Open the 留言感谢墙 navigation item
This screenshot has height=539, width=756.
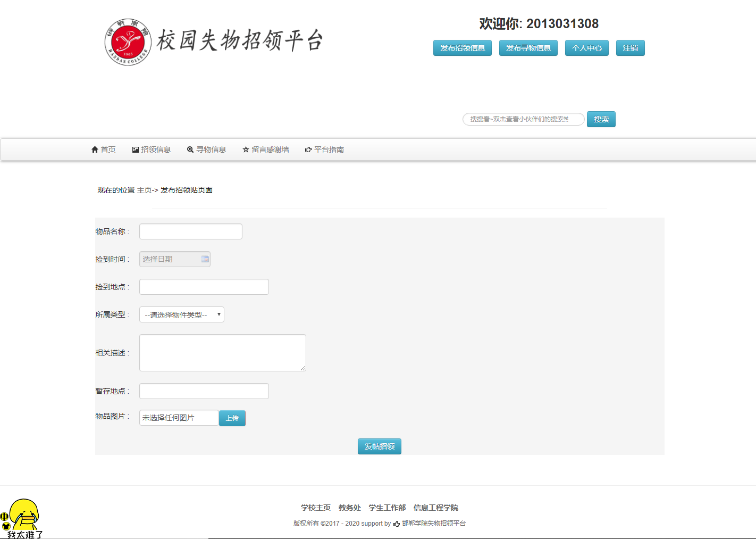point(266,150)
